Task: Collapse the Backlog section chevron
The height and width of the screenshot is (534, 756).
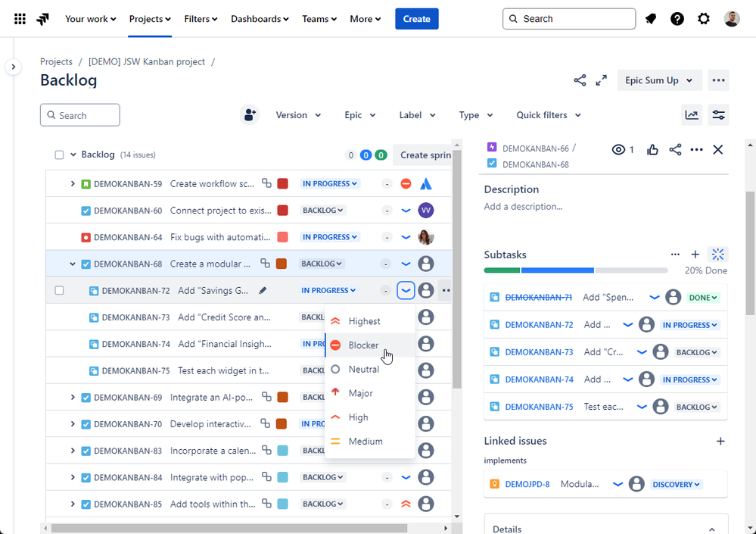Action: tap(73, 155)
